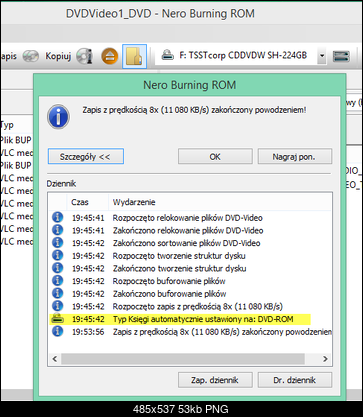
Task: Click the Wydarzenie column header
Action: (x=134, y=202)
